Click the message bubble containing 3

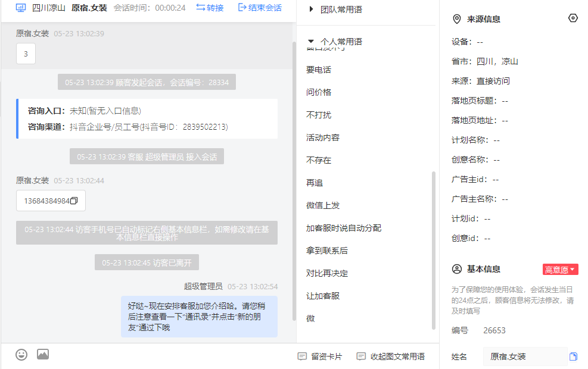tap(26, 54)
